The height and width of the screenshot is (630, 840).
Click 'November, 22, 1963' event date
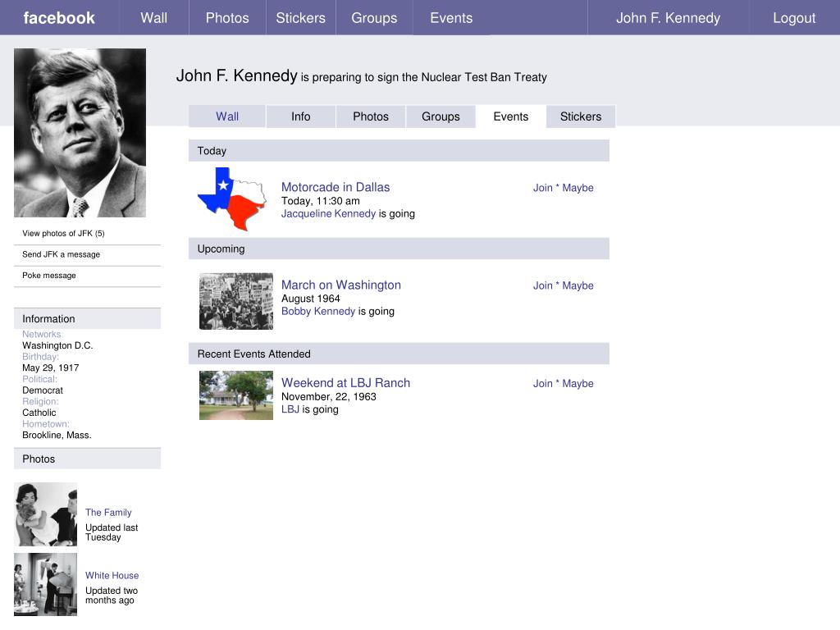click(x=328, y=396)
